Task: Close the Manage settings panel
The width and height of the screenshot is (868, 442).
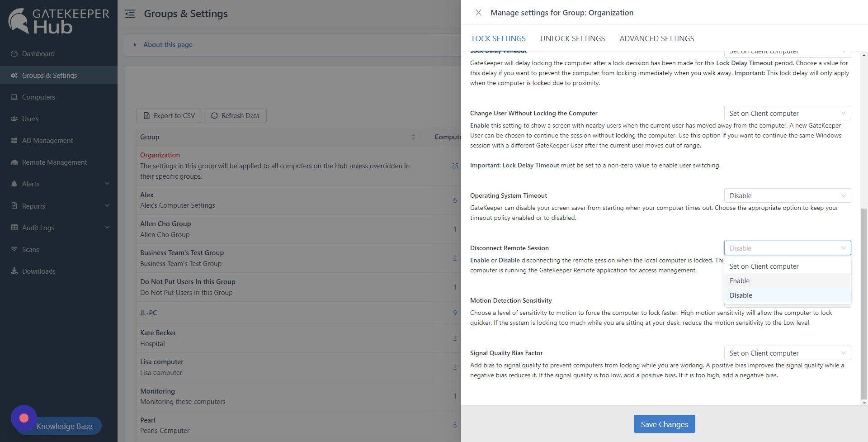Action: (x=478, y=13)
